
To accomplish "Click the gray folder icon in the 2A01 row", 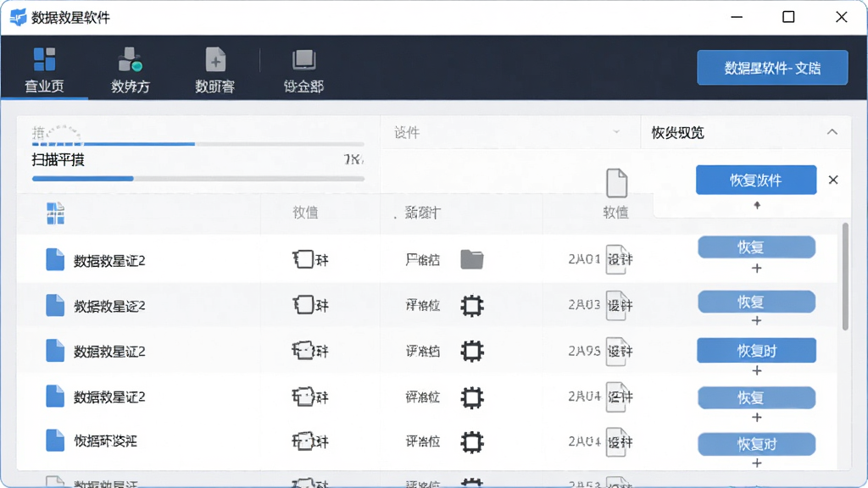I will click(x=471, y=259).
